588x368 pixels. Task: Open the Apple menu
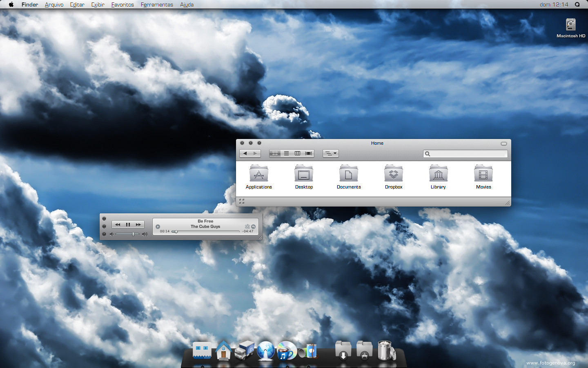tap(11, 4)
